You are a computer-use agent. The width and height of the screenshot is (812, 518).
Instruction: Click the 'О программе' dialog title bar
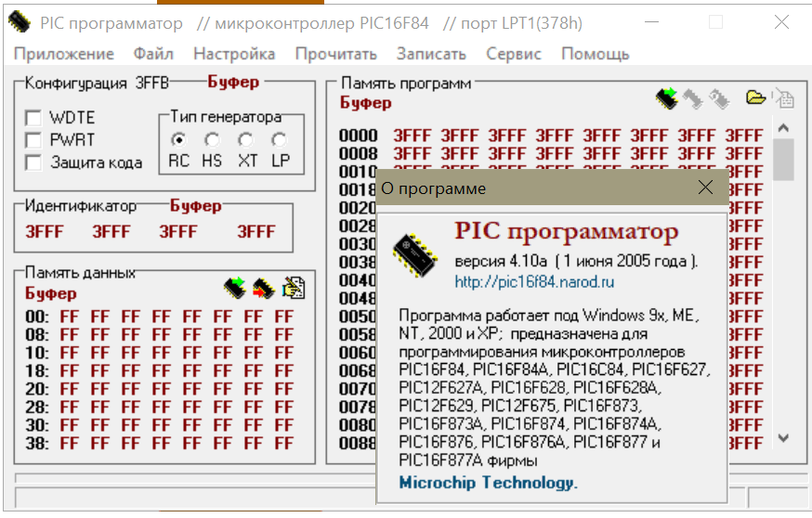point(553,188)
